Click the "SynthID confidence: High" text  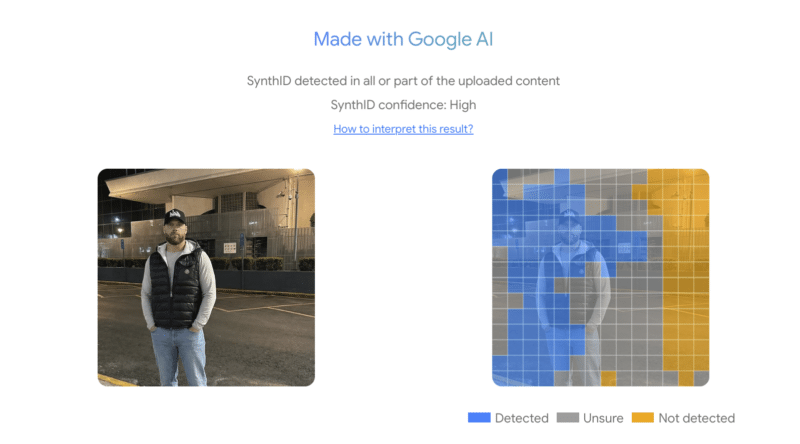(403, 104)
